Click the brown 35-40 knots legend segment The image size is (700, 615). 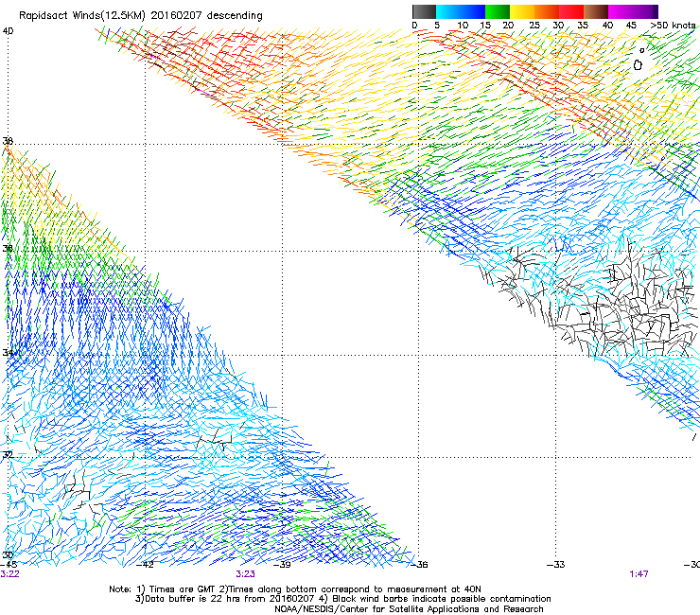[596, 11]
